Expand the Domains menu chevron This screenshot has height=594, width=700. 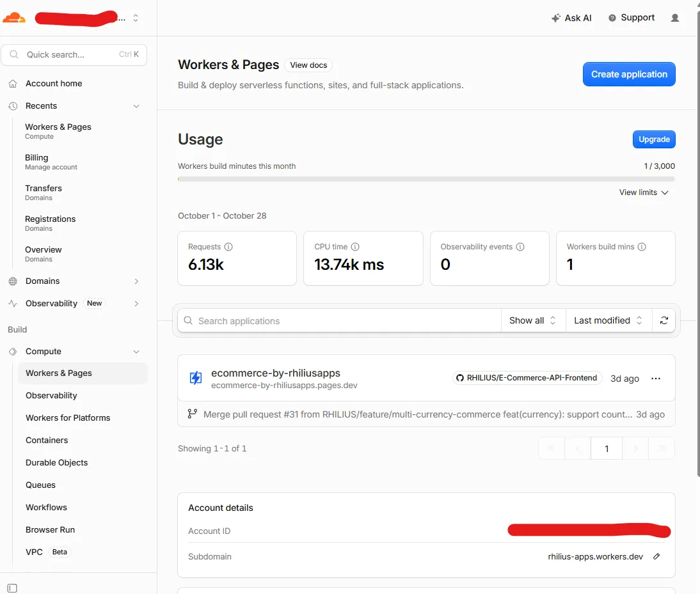(x=136, y=281)
